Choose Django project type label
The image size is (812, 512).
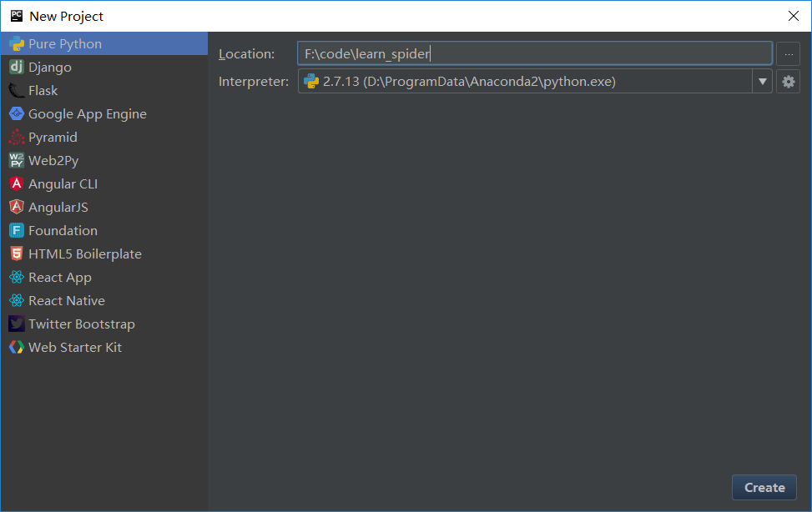click(x=50, y=68)
